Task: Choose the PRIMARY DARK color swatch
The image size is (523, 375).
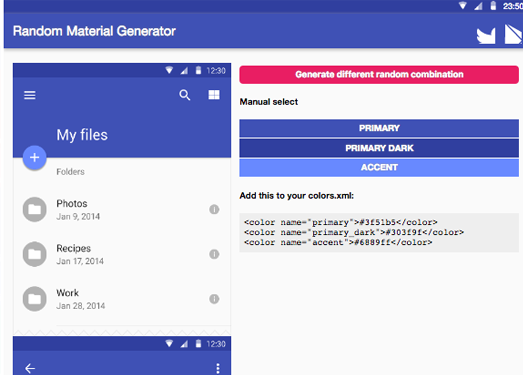Action: (379, 148)
